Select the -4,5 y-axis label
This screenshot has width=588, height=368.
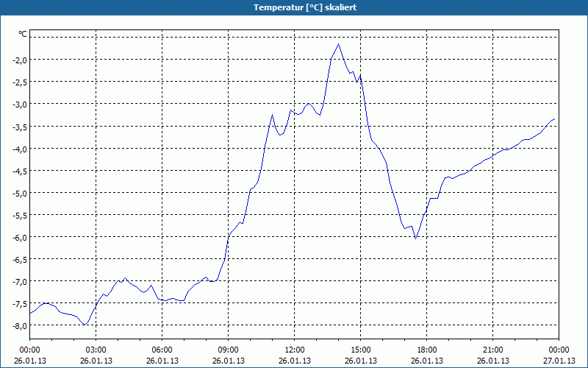[x=19, y=171]
